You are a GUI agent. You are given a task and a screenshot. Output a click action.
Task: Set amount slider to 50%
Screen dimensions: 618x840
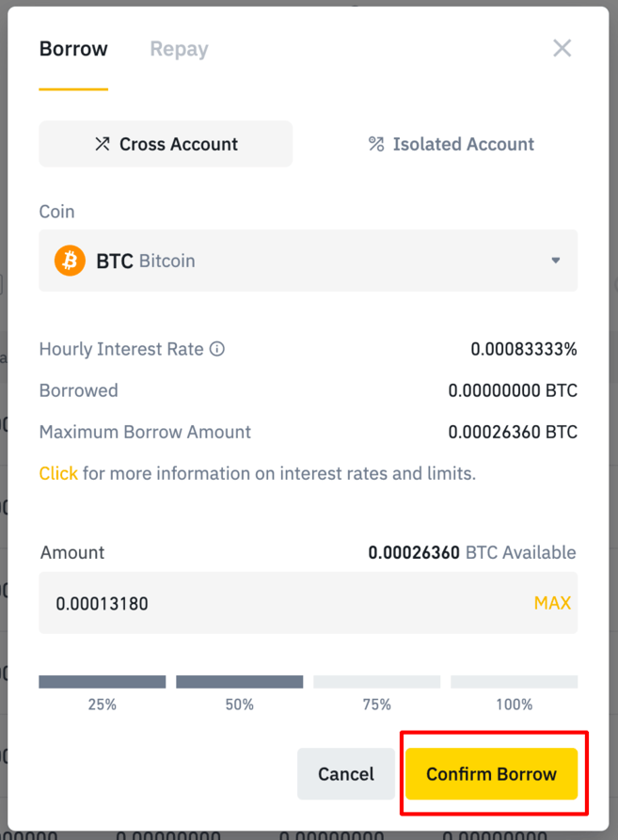(x=239, y=682)
